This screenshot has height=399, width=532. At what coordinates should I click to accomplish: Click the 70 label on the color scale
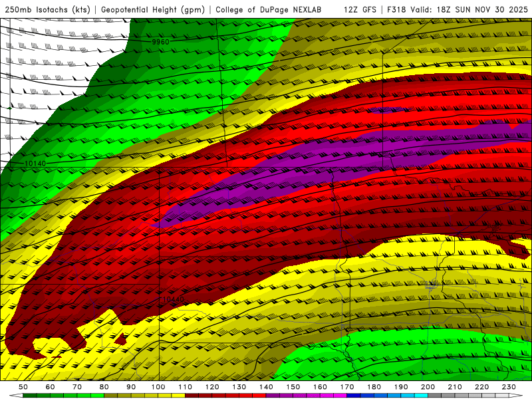[x=77, y=387]
